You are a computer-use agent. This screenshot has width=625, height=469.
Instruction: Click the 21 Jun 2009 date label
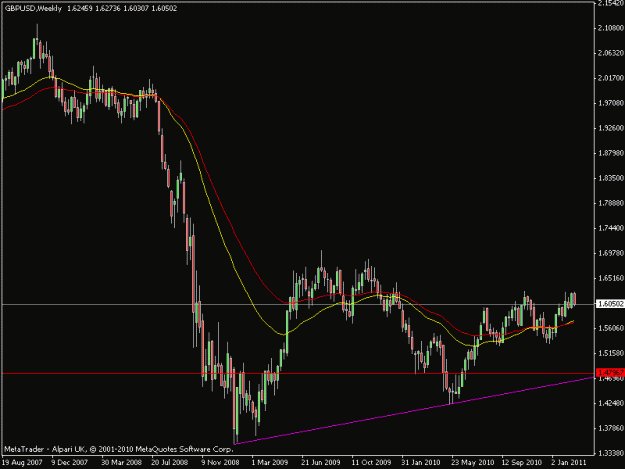(x=321, y=463)
